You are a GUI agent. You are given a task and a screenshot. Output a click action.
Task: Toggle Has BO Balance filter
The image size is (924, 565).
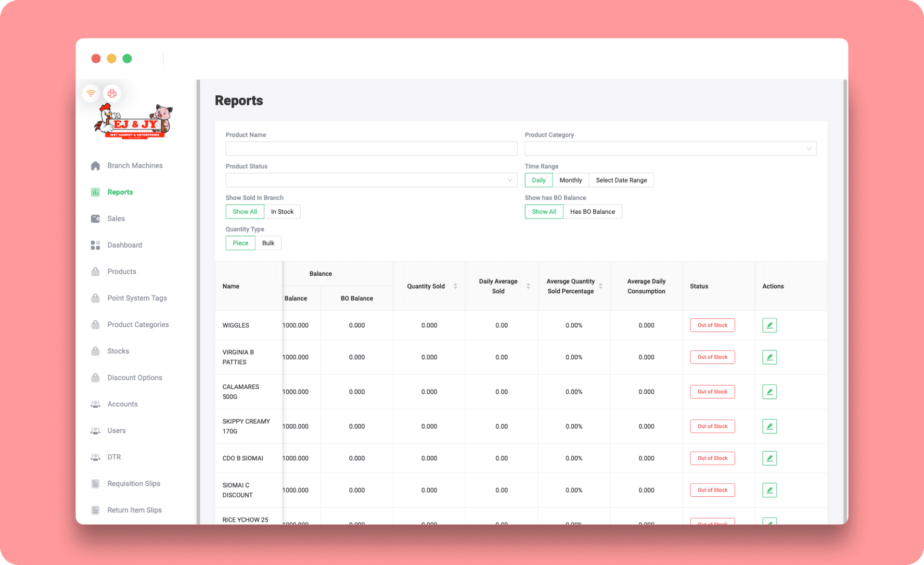point(593,211)
